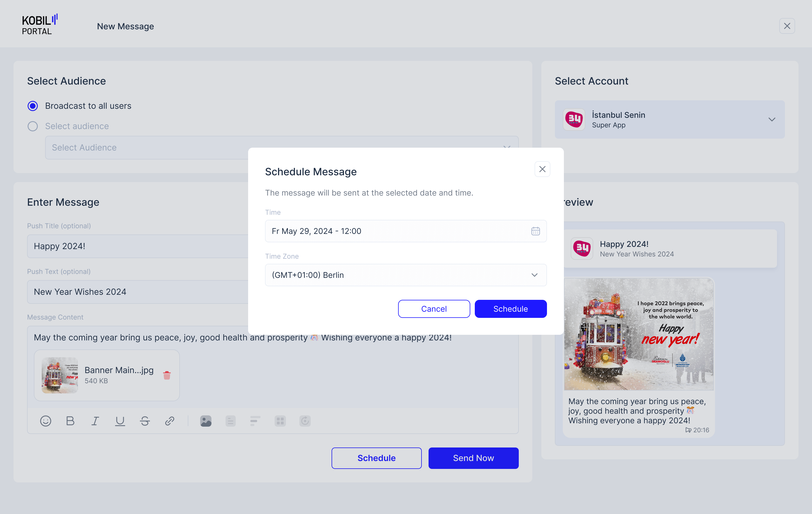Apply strikethrough formatting
This screenshot has width=812, height=514.
pos(145,421)
